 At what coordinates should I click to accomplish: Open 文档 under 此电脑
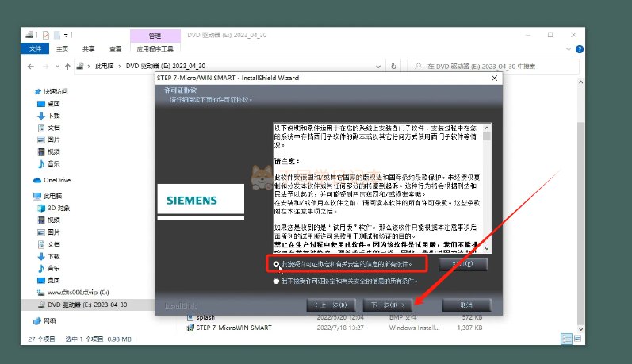48,244
